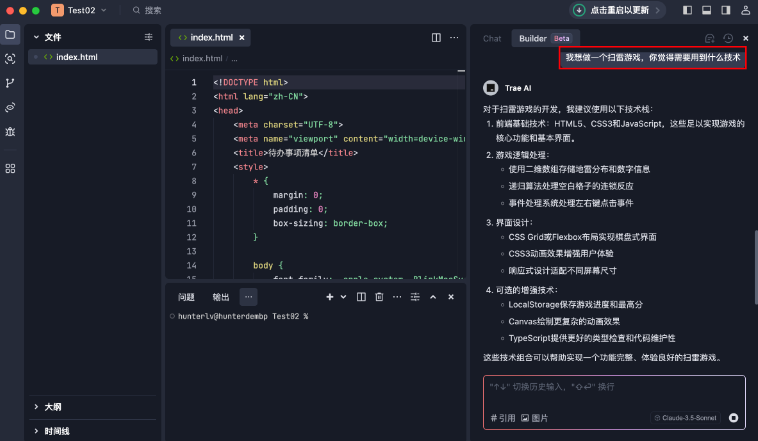Switch to the 输出 output panel tab
Image resolution: width=758 pixels, height=441 pixels.
[220, 297]
